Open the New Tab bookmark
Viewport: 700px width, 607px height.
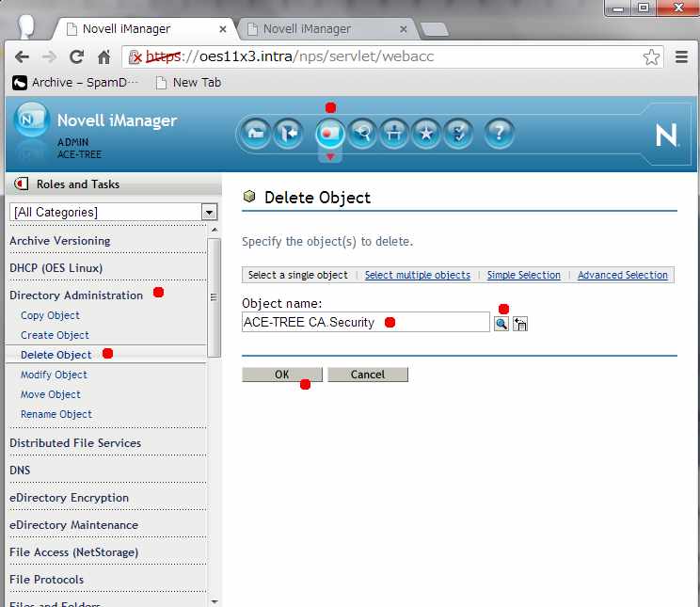188,83
